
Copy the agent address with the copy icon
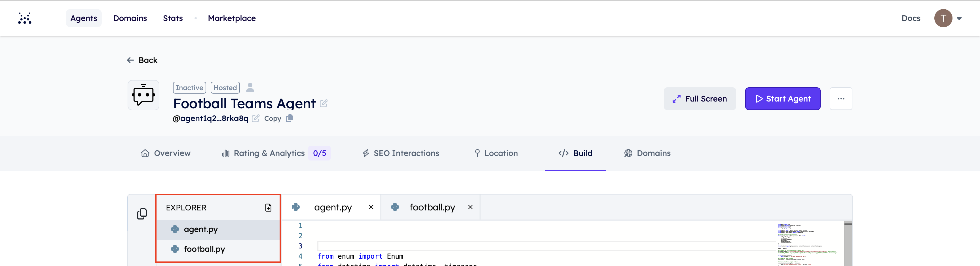point(289,118)
